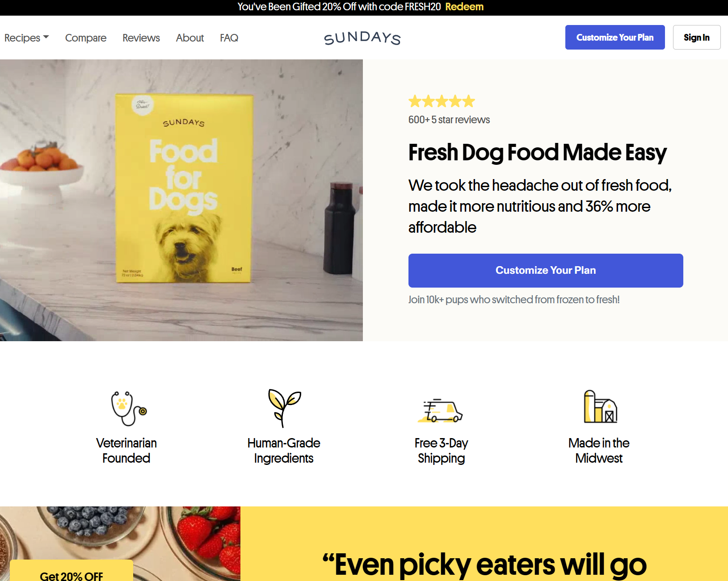The image size is (728, 581).
Task: Click the five yellow rating stars
Action: [442, 101]
